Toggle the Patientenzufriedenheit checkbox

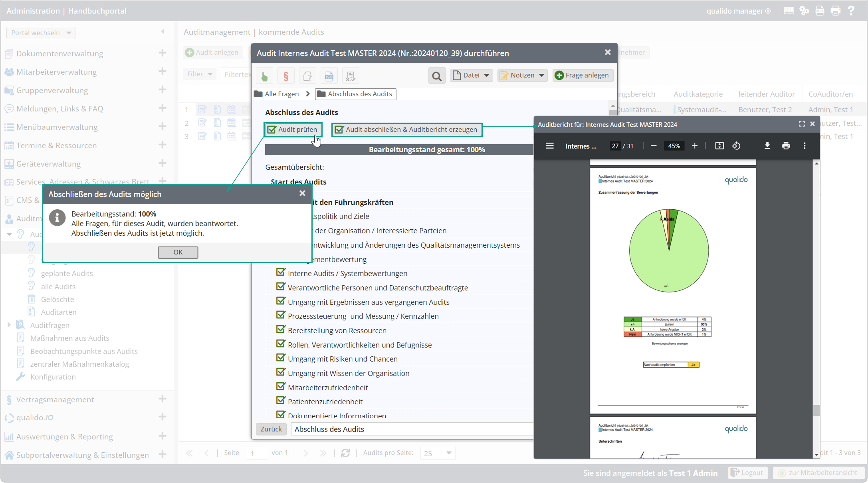281,401
